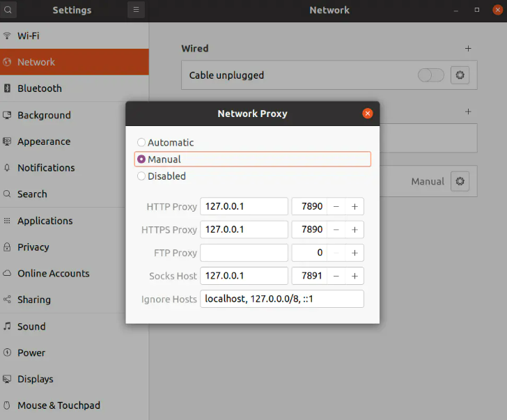Click the HTTPS Proxy address field
Image resolution: width=507 pixels, height=420 pixels.
click(x=244, y=230)
